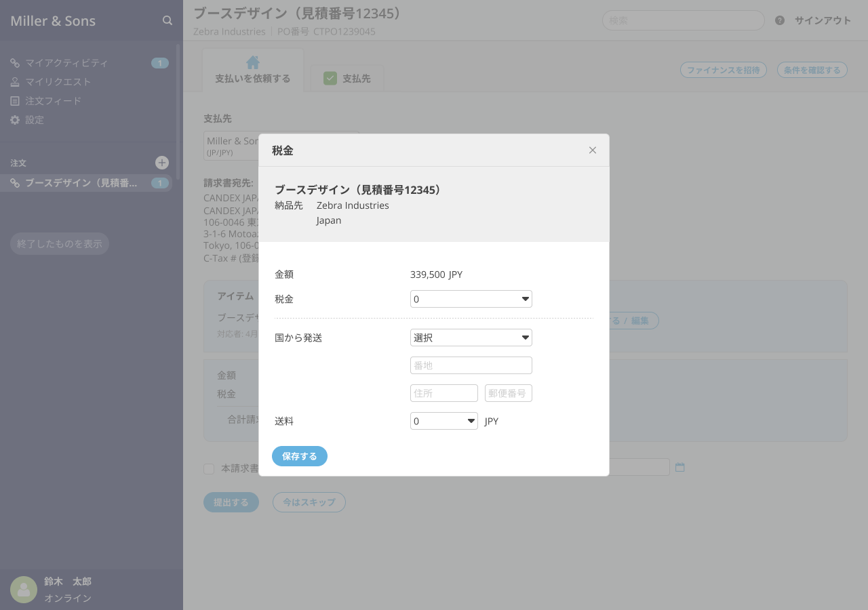Open the 送料 amount dropdown

click(x=443, y=421)
